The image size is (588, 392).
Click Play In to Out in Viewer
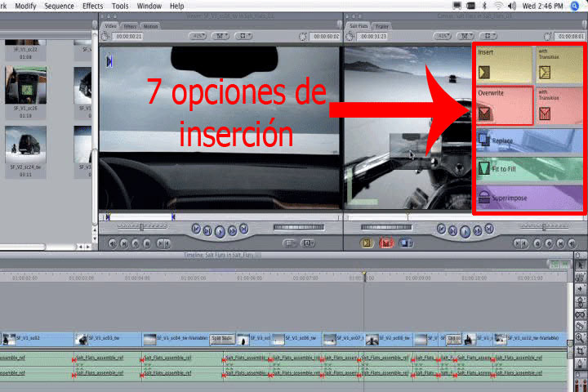tap(207, 231)
